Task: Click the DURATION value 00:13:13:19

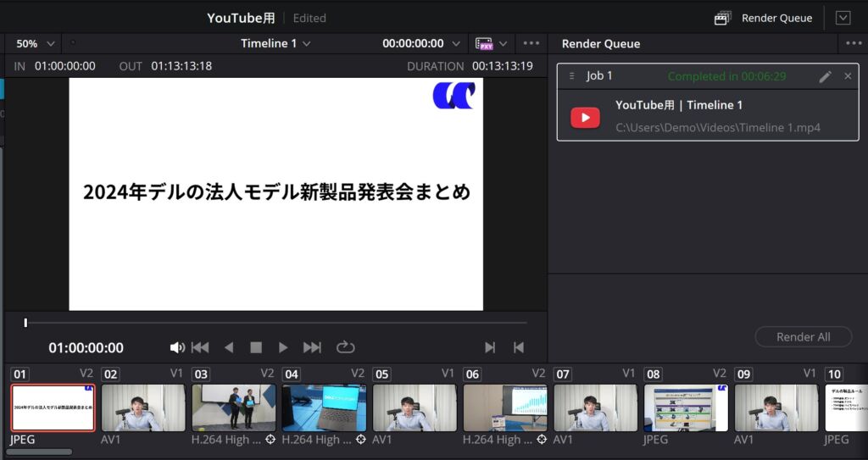Action: 503,66
